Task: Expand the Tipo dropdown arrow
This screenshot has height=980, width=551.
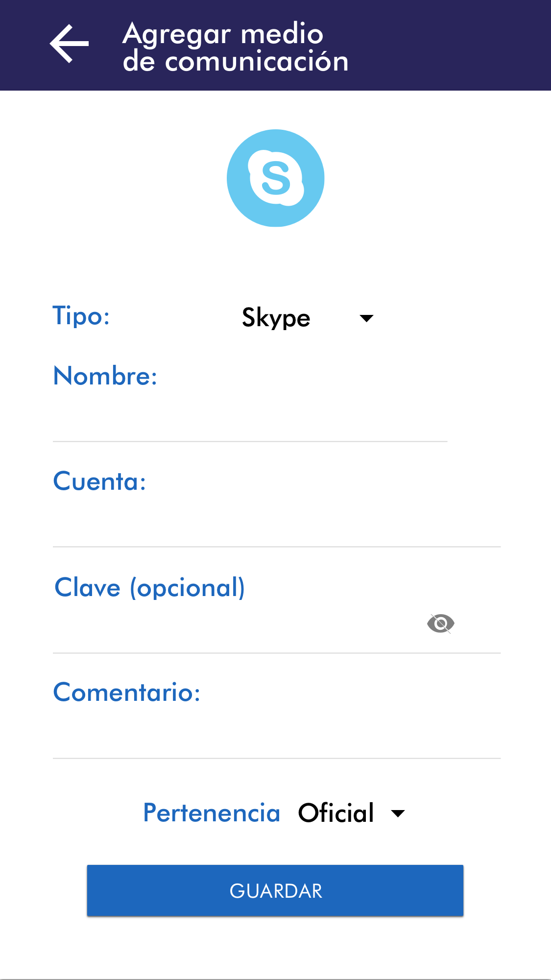Action: (366, 318)
